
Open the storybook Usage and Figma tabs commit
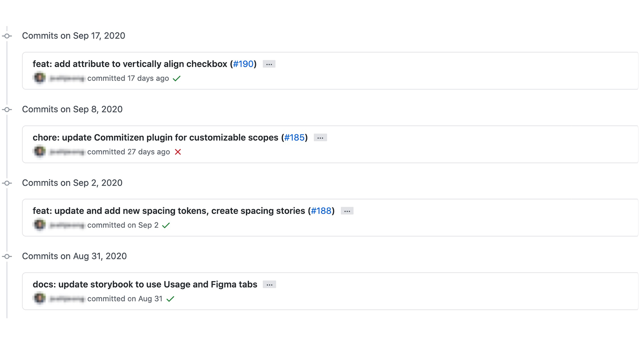click(x=145, y=284)
